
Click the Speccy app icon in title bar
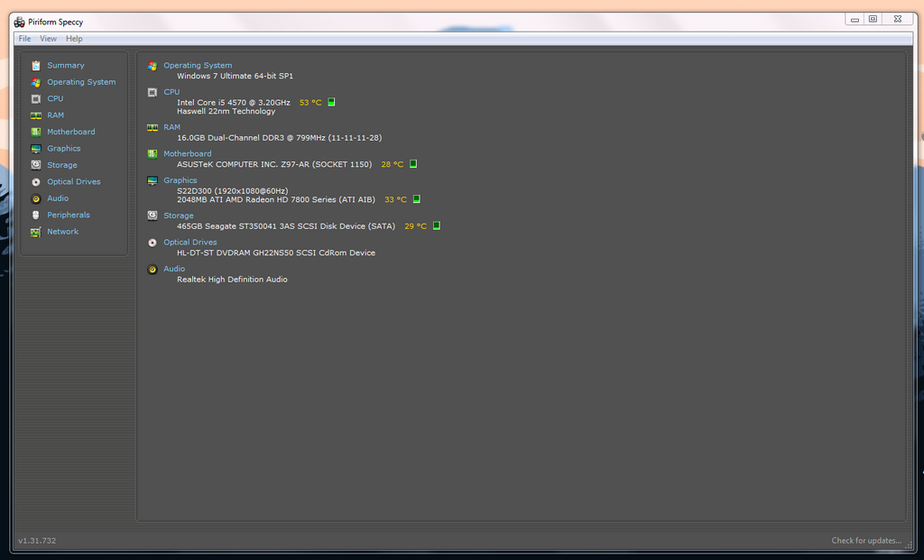(20, 22)
